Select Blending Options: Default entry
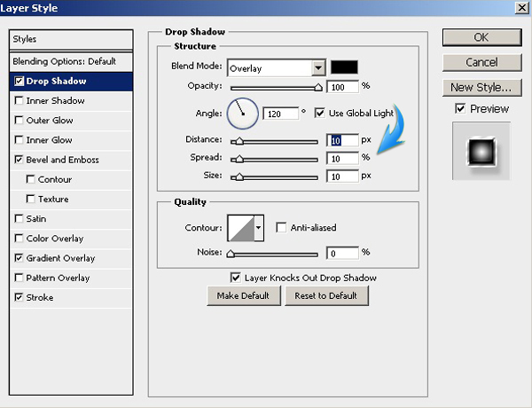532x408 pixels. click(x=65, y=61)
